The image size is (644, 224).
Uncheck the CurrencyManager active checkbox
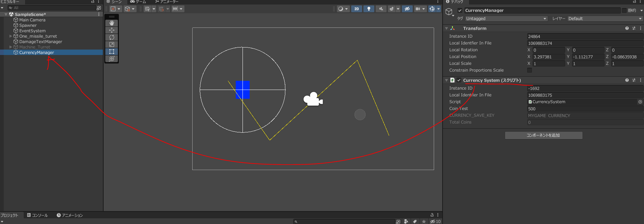[460, 11]
